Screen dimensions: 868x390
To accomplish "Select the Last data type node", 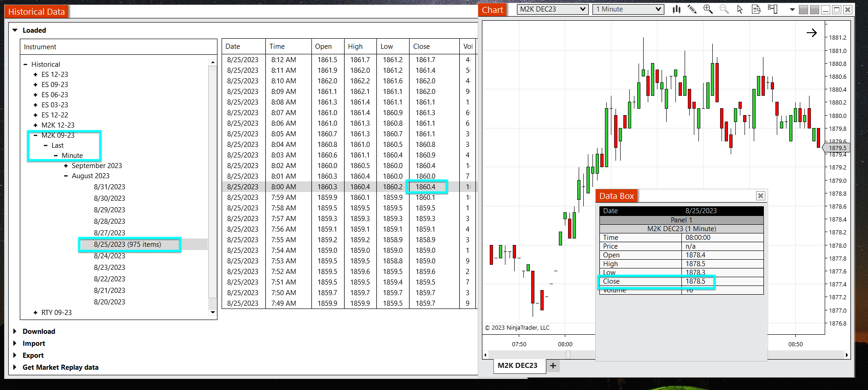I will point(58,146).
